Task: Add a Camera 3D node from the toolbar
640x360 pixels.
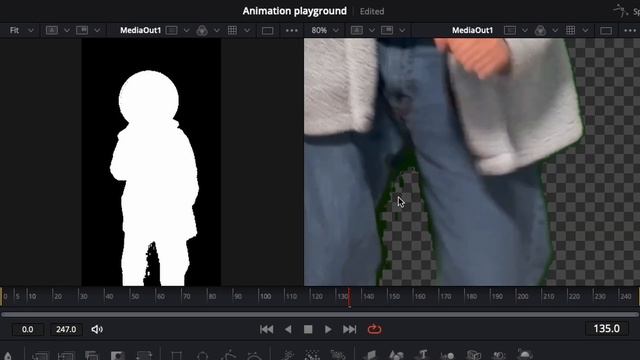Action: [473, 356]
